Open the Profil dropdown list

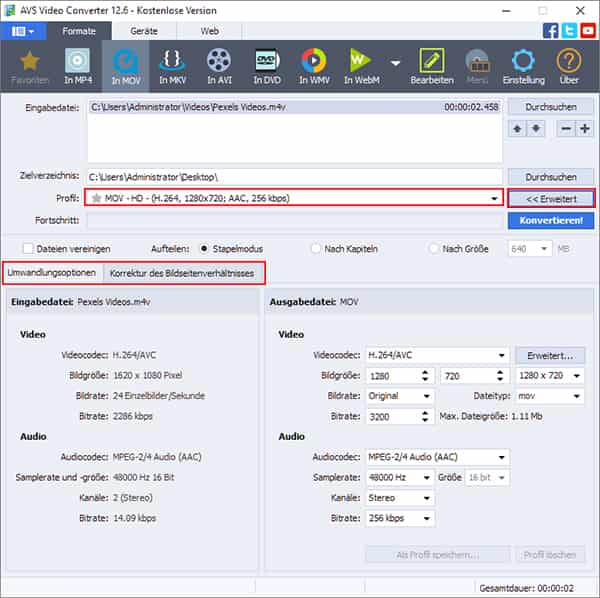[494, 199]
